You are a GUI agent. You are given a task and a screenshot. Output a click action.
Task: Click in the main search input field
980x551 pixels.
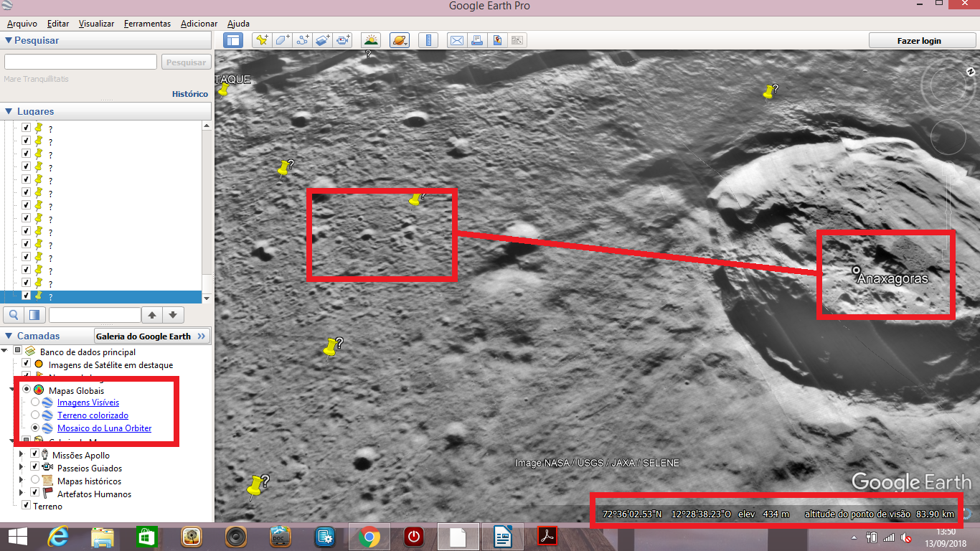(x=80, y=62)
